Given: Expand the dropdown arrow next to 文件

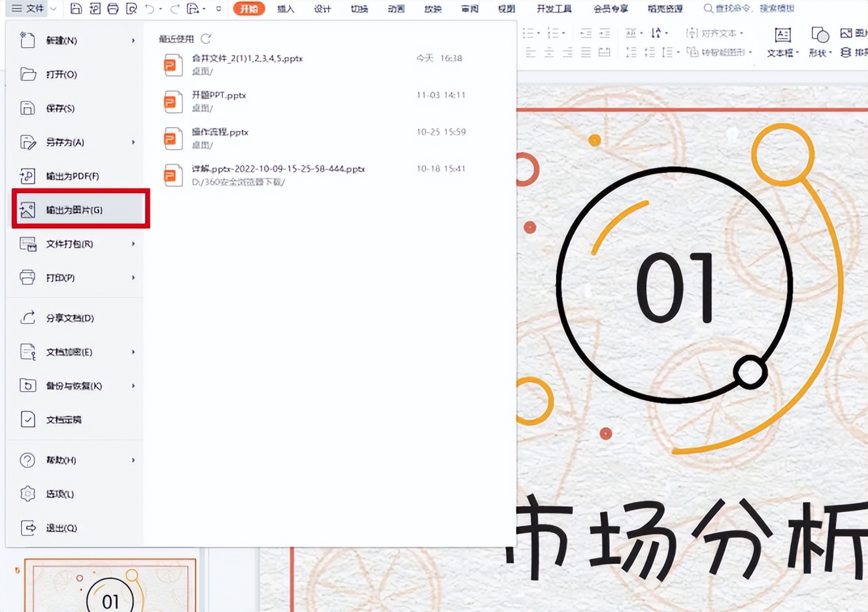Looking at the screenshot, I should (x=54, y=8).
